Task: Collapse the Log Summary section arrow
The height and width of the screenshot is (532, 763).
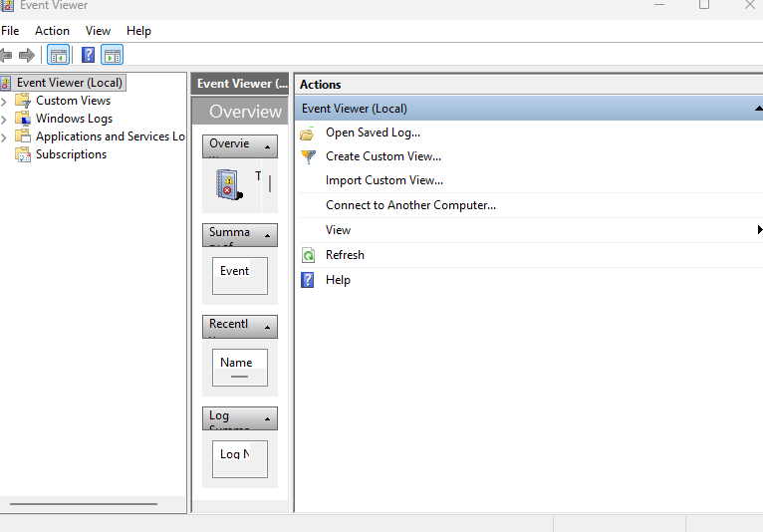Action: [268, 419]
